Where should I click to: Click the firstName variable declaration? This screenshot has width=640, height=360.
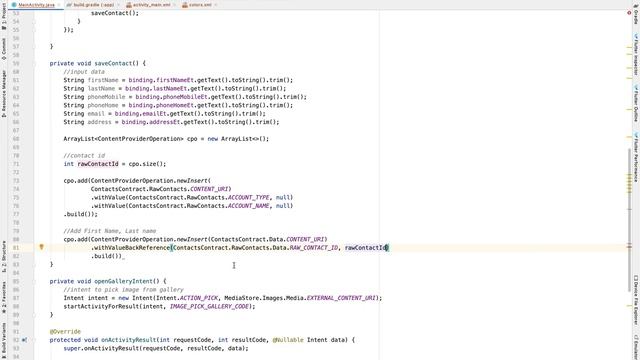coord(103,80)
